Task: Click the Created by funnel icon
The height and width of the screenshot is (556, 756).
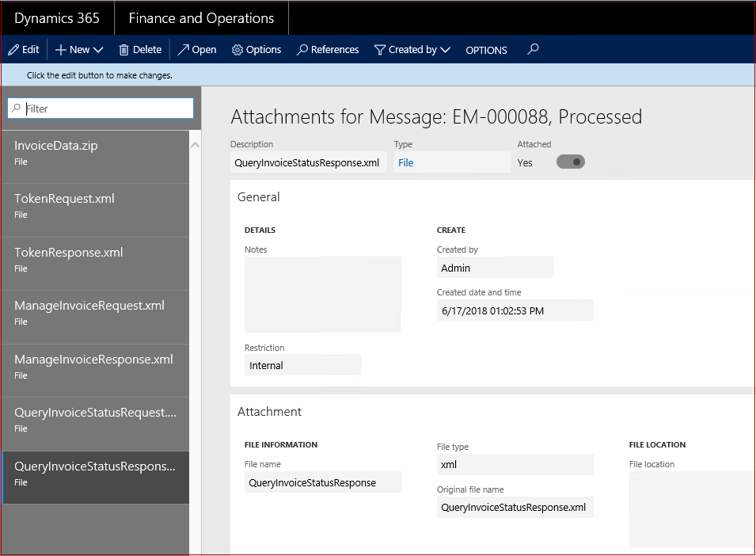Action: pos(380,50)
